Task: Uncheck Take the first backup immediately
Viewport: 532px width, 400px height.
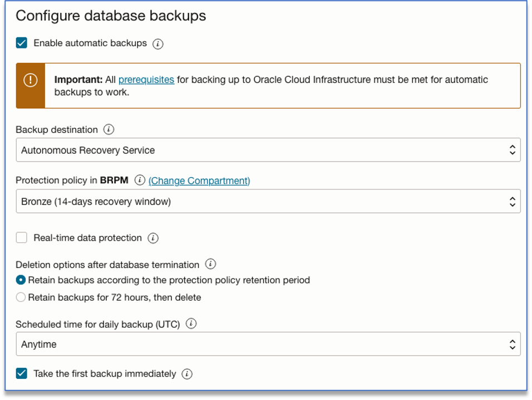Action: click(22, 374)
